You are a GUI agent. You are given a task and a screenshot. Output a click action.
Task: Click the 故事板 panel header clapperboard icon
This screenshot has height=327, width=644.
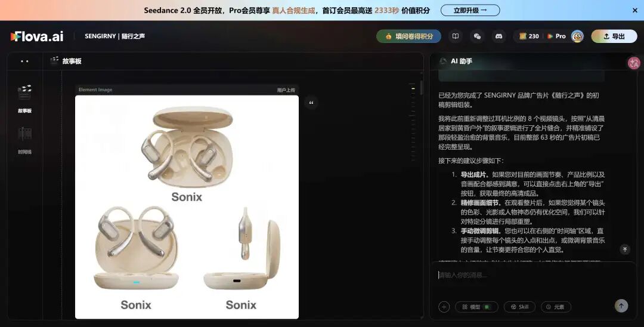pyautogui.click(x=54, y=61)
